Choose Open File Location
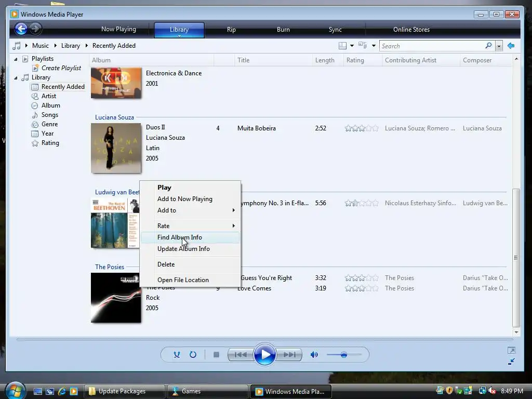Image resolution: width=532 pixels, height=399 pixels. tap(190, 280)
